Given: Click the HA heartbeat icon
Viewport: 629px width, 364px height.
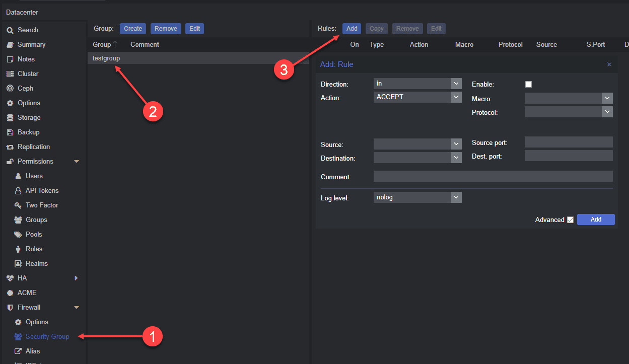Looking at the screenshot, I should click(10, 278).
